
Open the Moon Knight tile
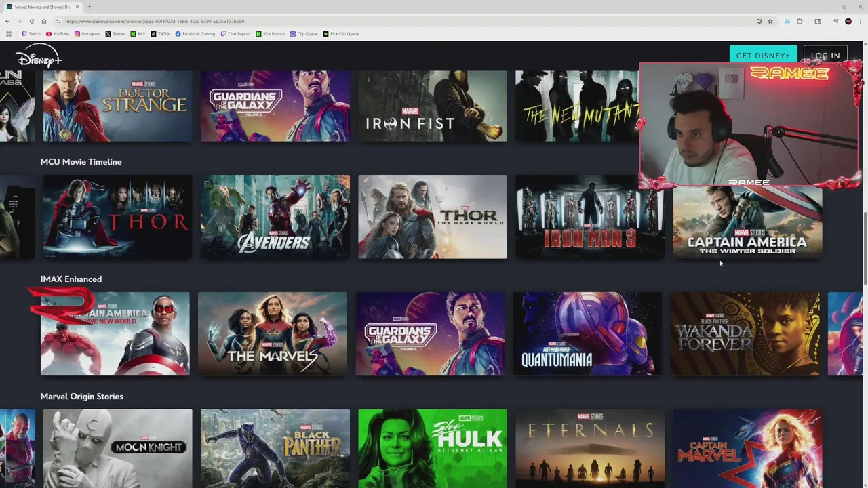pyautogui.click(x=118, y=448)
